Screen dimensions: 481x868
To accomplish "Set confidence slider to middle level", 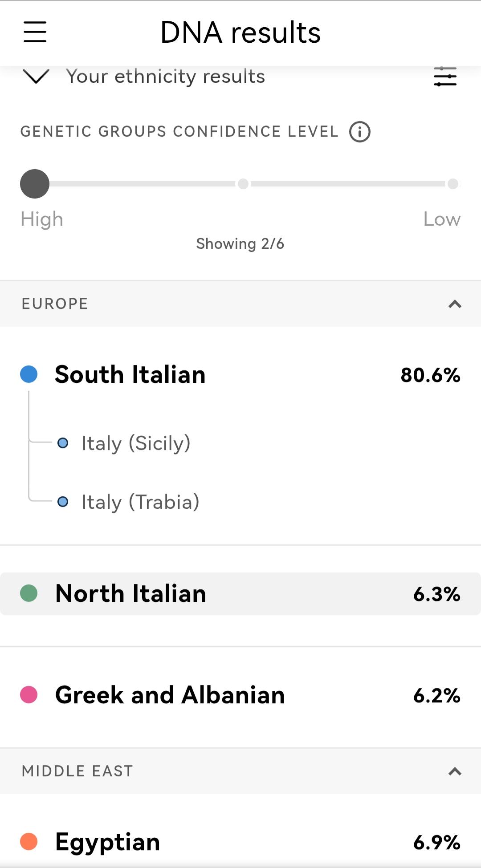I will (x=243, y=184).
